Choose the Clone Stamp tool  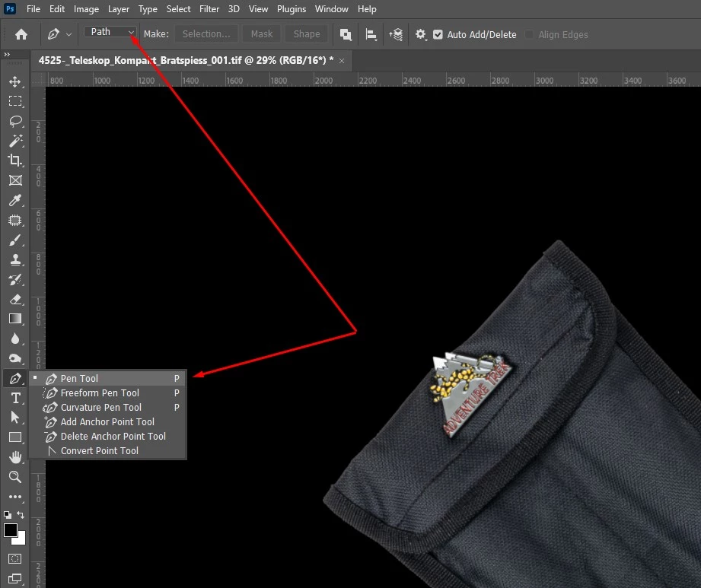(x=15, y=259)
